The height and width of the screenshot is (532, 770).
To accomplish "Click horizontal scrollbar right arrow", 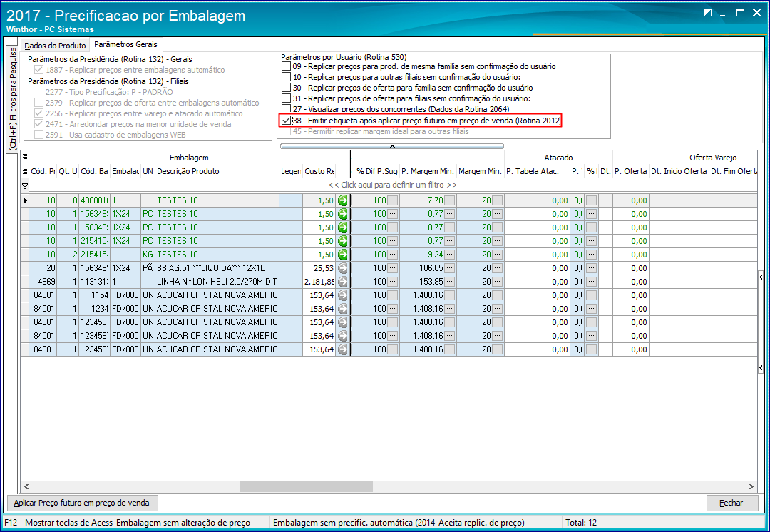I will [x=751, y=487].
